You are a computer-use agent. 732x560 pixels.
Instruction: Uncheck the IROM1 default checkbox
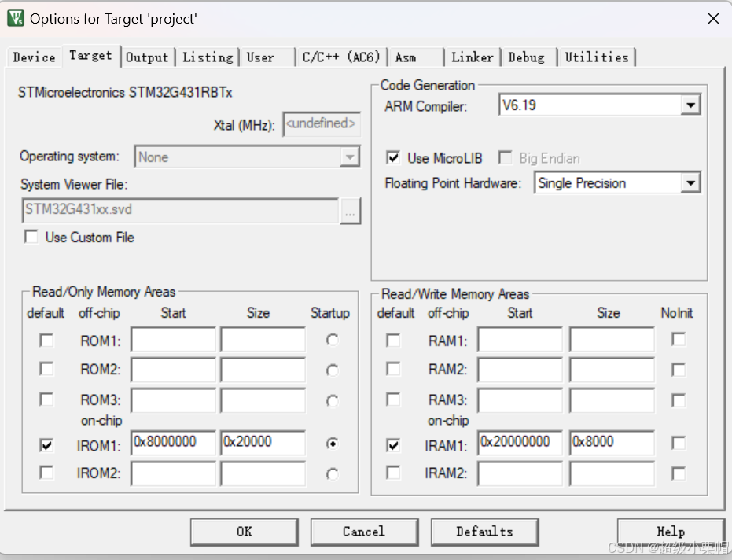pos(46,445)
